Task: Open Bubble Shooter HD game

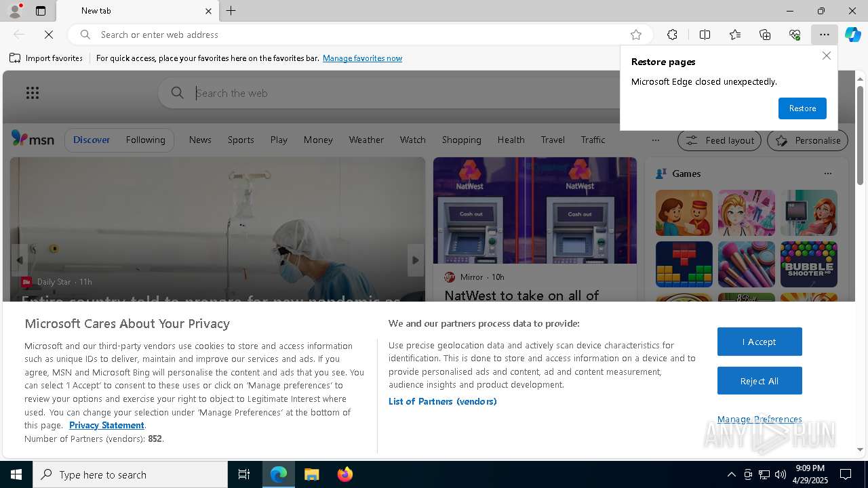Action: coord(808,264)
